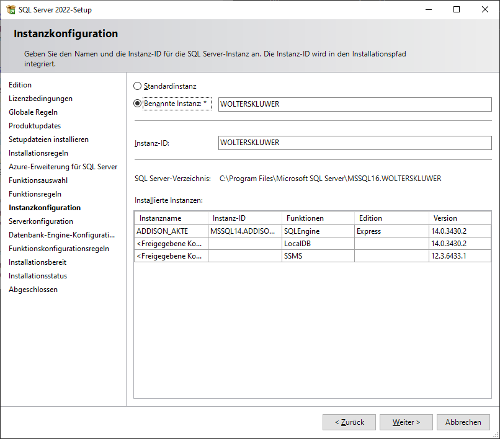Select Azure-Erweiterung für SQL Server step
Screen dimensions: 500x439
63,167
